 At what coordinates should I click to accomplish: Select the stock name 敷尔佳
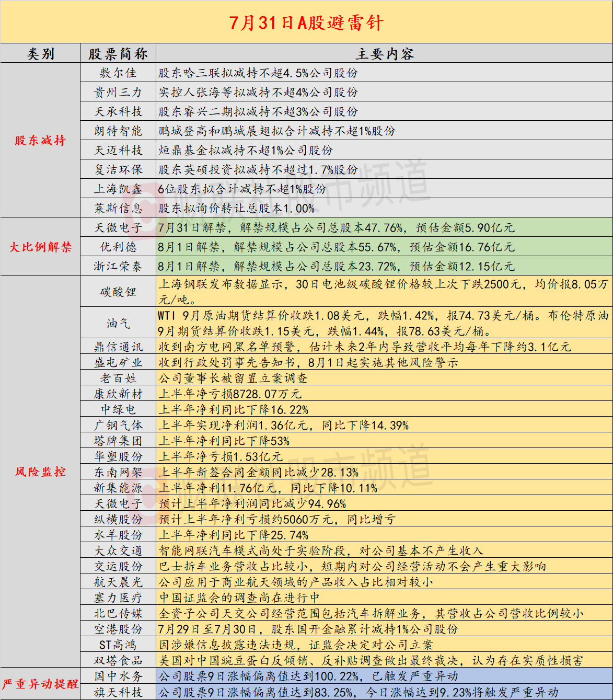119,74
